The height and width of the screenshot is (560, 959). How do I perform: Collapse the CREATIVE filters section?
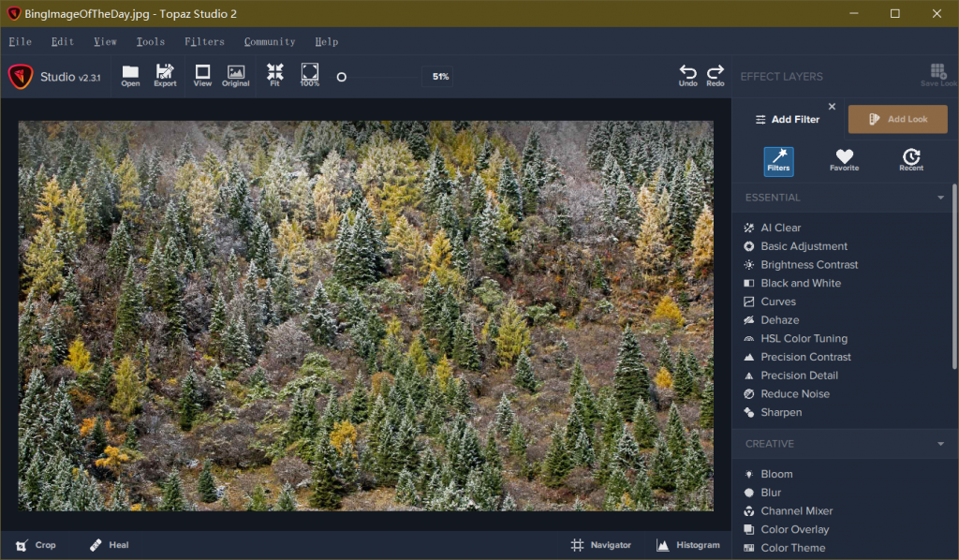(x=940, y=444)
